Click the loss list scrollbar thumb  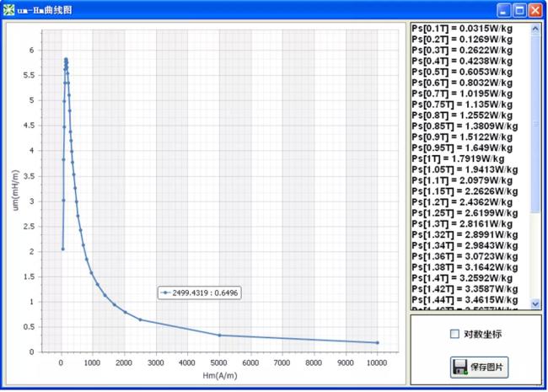[535, 118]
